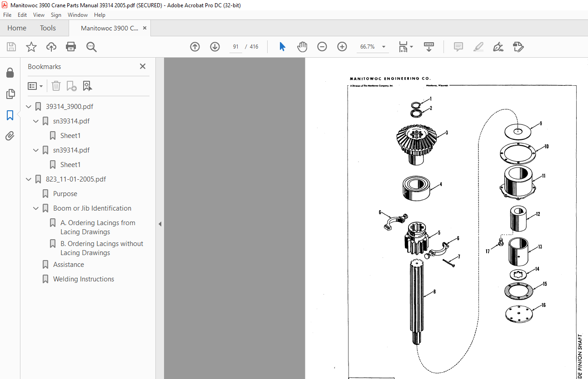This screenshot has width=588, height=379.
Task: Select second Sheet1 bookmark near 823_11-01-2005.pdf
Action: pos(70,165)
